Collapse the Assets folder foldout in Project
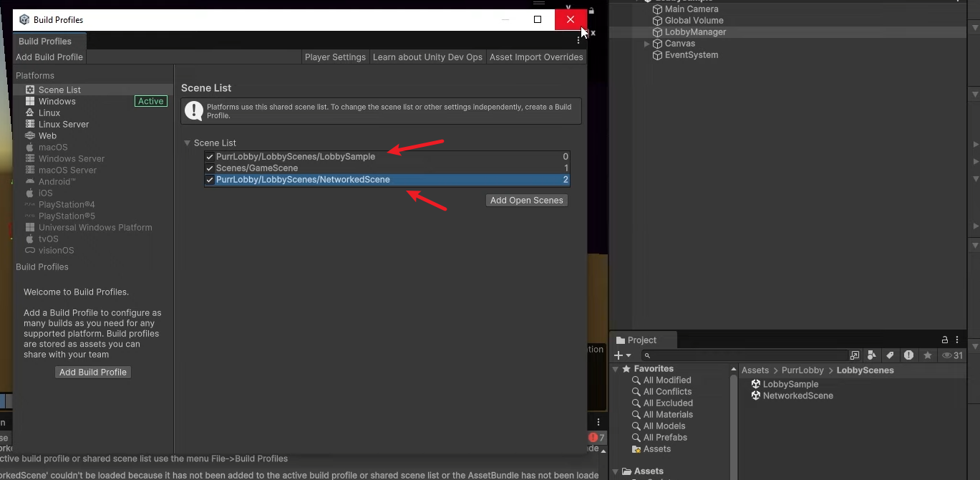Viewport: 980px width, 480px height. pyautogui.click(x=615, y=471)
